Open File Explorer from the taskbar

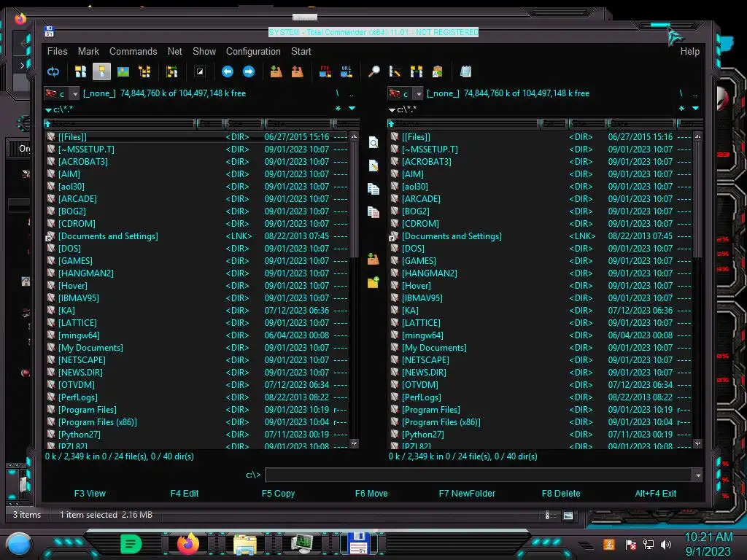click(245, 544)
